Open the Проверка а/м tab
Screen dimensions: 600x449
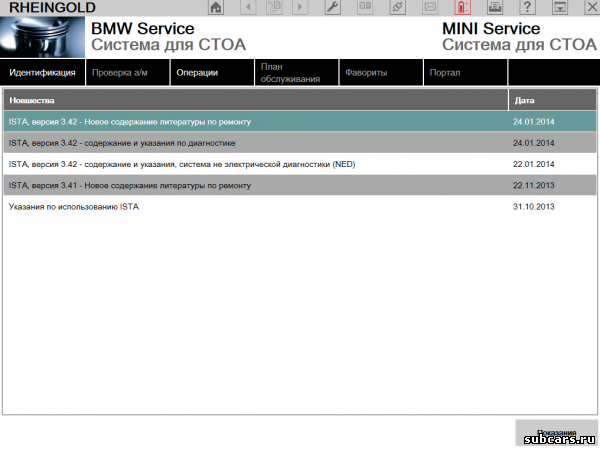click(x=128, y=72)
